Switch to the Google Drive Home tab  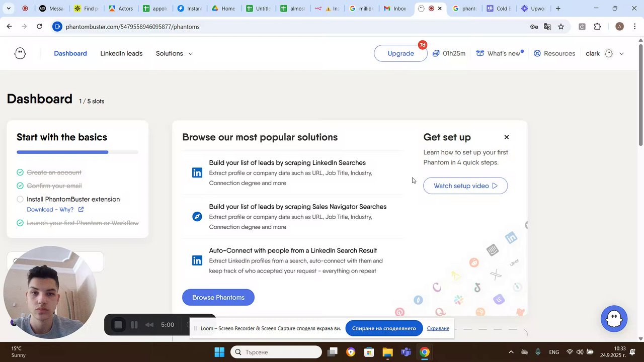(x=223, y=9)
